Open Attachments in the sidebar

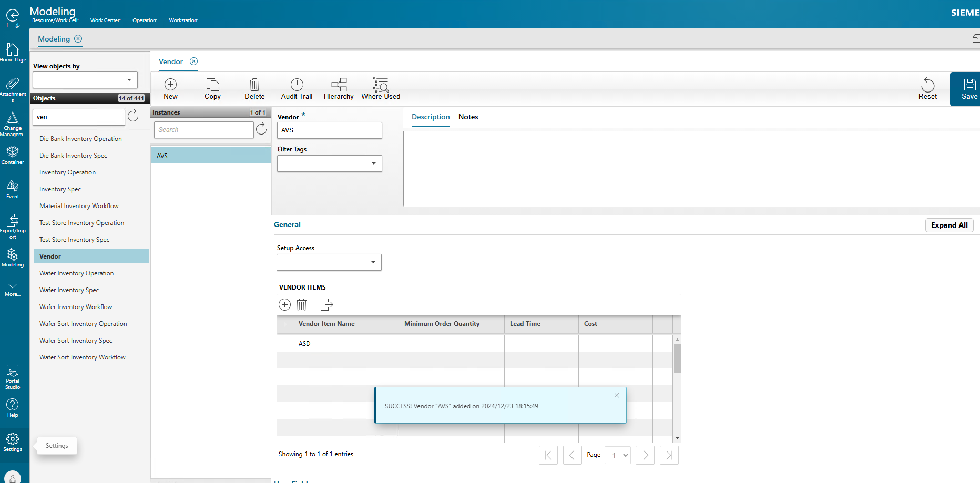pos(13,90)
